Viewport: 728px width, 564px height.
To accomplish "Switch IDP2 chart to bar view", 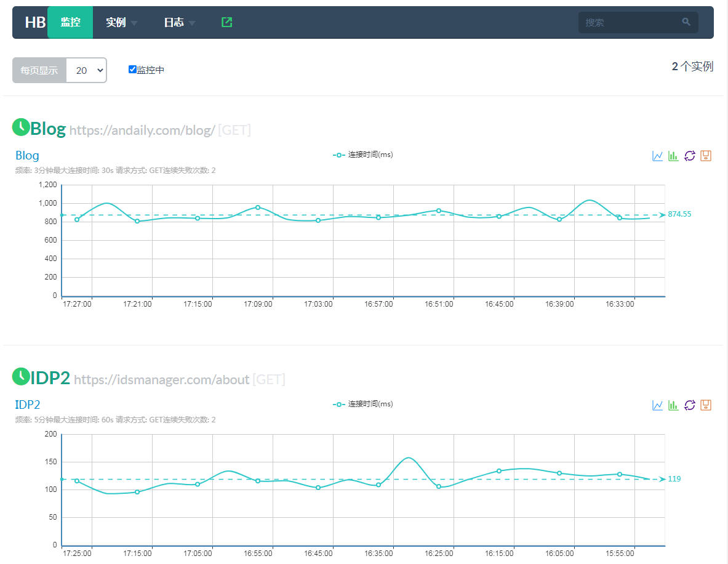I will pyautogui.click(x=673, y=405).
